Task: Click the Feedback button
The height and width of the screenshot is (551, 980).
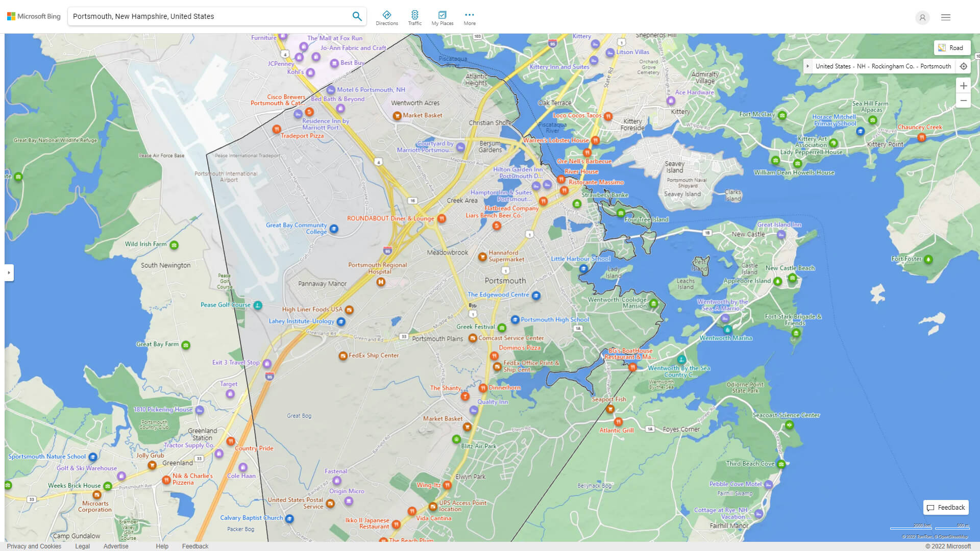Action: [946, 507]
